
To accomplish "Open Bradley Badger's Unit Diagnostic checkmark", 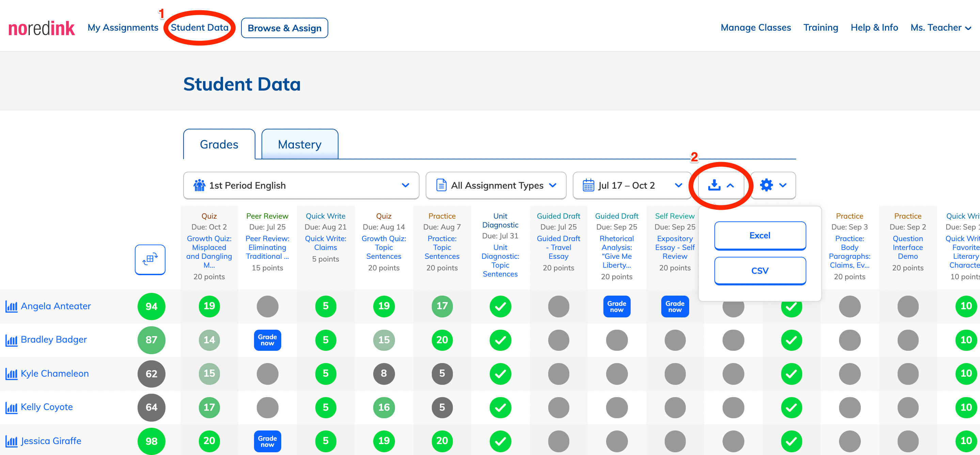I will tap(500, 340).
